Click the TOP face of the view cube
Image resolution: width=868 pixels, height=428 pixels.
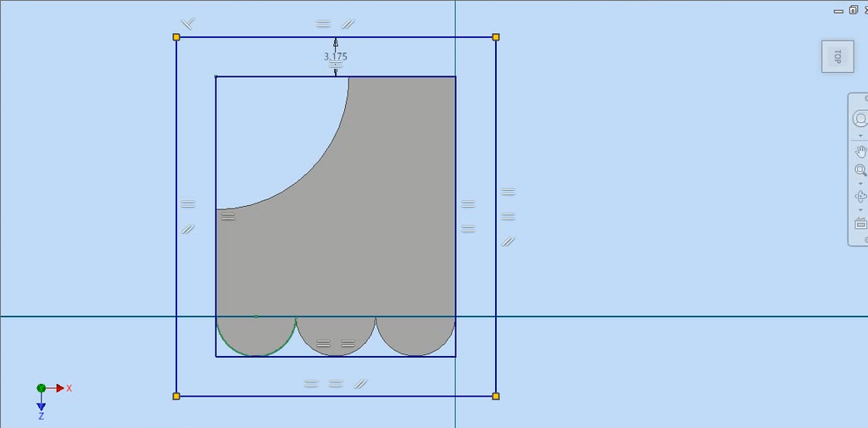pyautogui.click(x=837, y=56)
